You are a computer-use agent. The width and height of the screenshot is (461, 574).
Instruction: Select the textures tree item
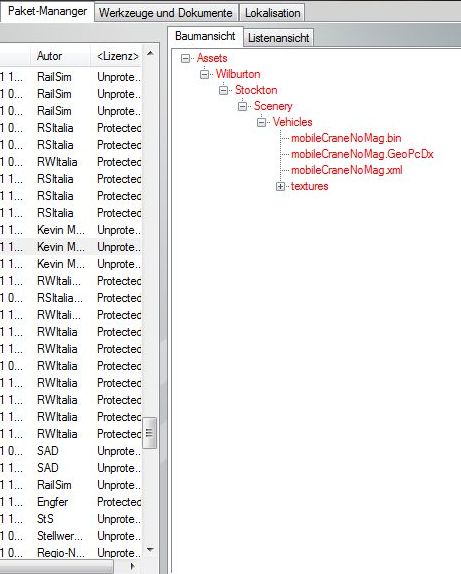point(309,186)
